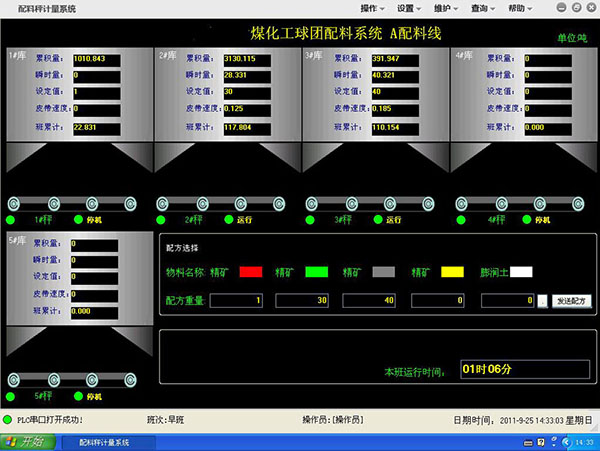The image size is (600, 451).
Task: Click the Windows 开始 start button
Action: [27, 442]
